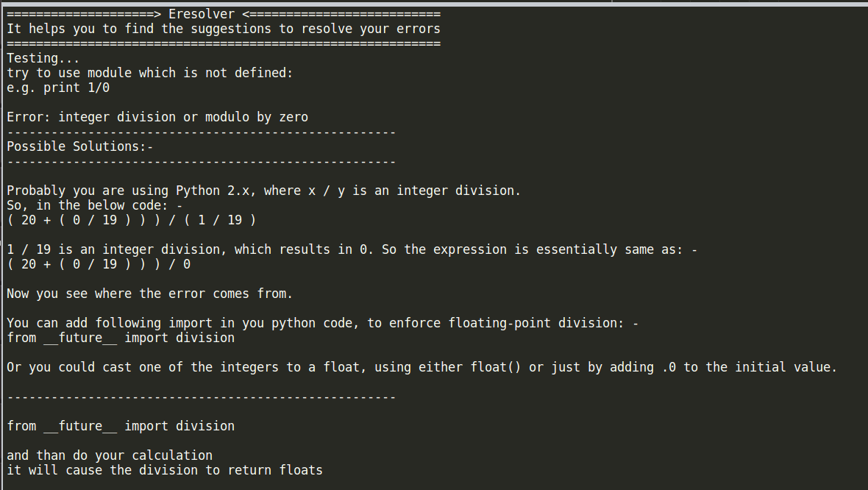This screenshot has height=490, width=868.
Task: Click 'try to use module which is not defined:'
Action: click(149, 73)
